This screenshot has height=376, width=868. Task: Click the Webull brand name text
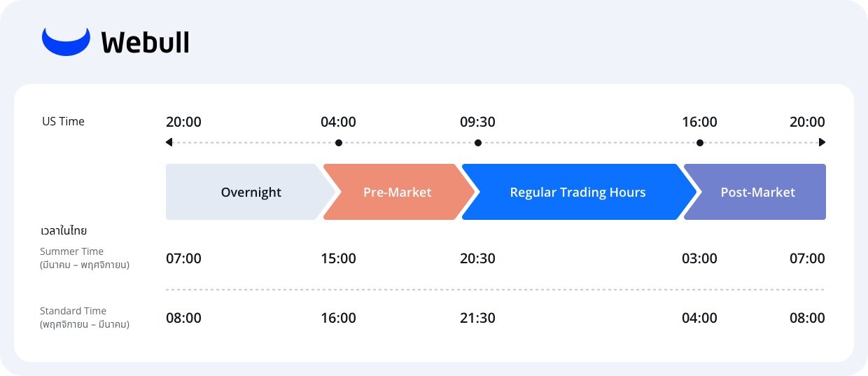(x=146, y=43)
